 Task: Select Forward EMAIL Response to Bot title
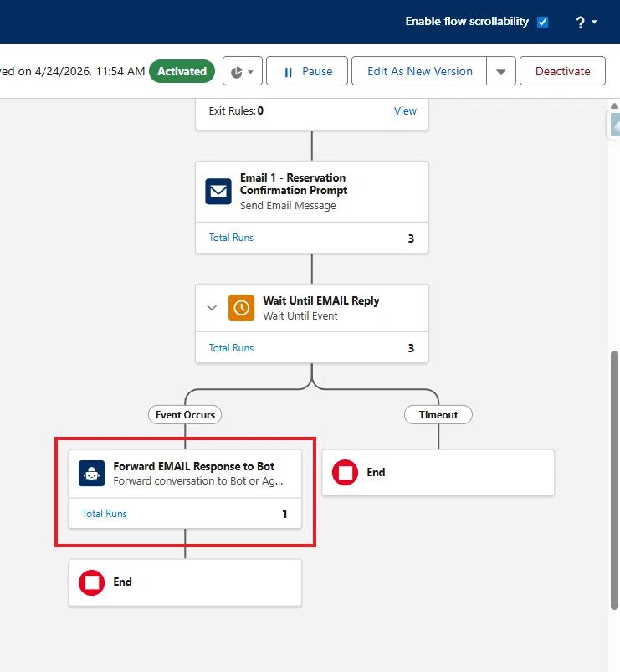point(193,466)
